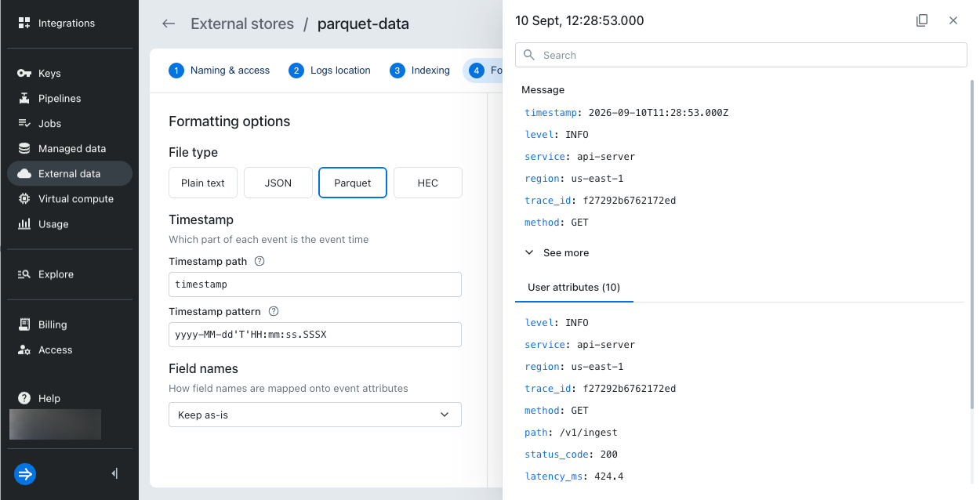Open Usage page in sidebar

point(69,223)
